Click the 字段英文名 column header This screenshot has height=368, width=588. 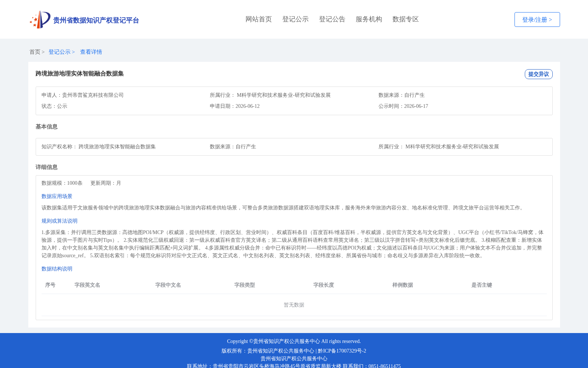click(87, 285)
